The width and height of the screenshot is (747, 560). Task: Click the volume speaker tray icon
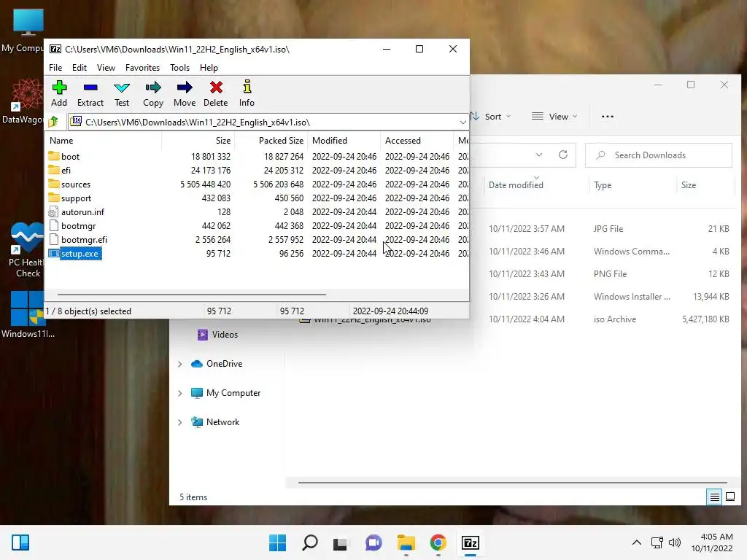tap(675, 542)
